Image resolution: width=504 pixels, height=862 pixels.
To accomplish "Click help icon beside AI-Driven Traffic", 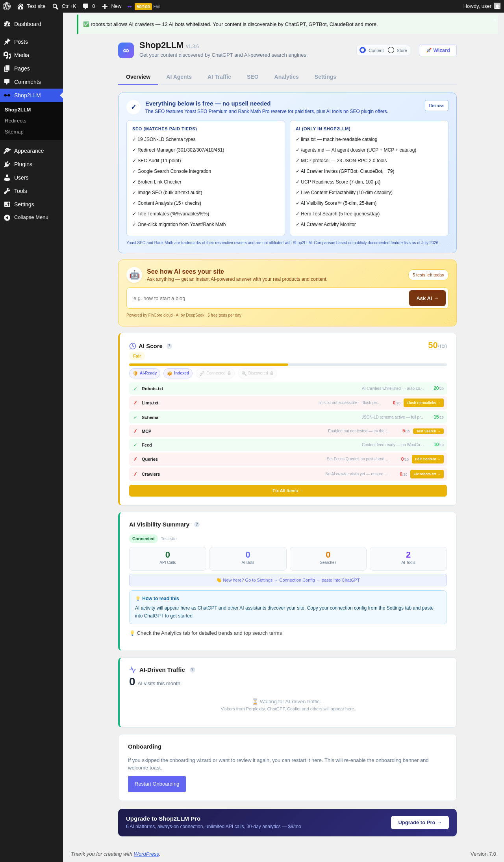I will click(x=193, y=670).
